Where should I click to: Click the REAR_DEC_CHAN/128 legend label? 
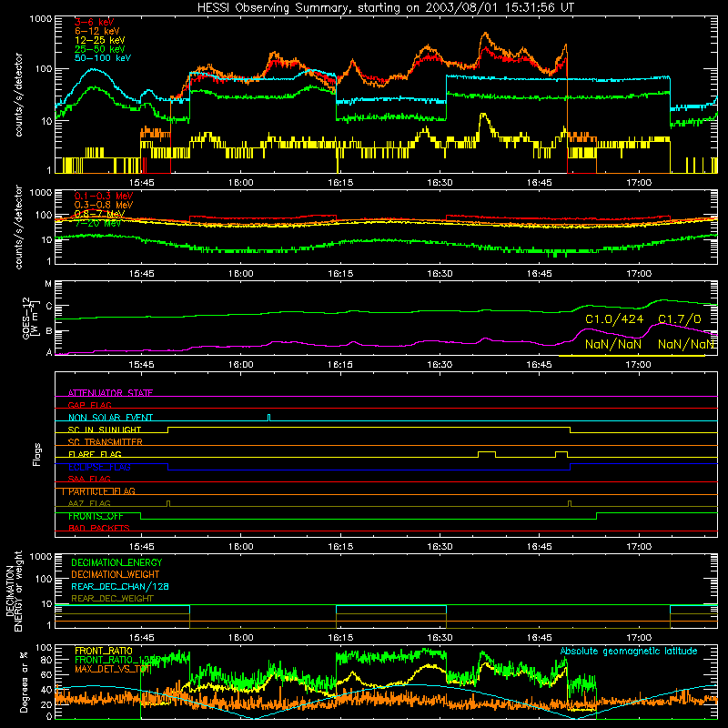coord(120,586)
